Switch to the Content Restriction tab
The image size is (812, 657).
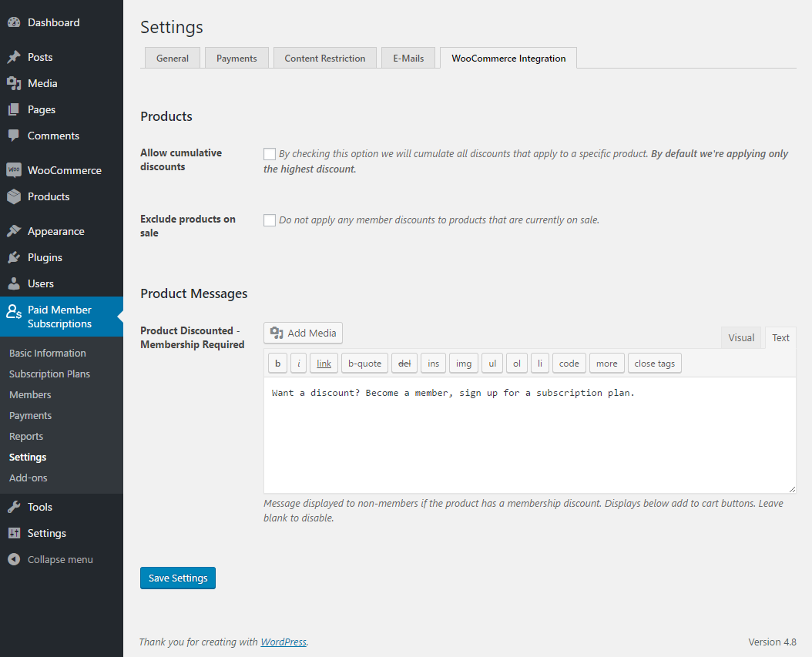[325, 59]
